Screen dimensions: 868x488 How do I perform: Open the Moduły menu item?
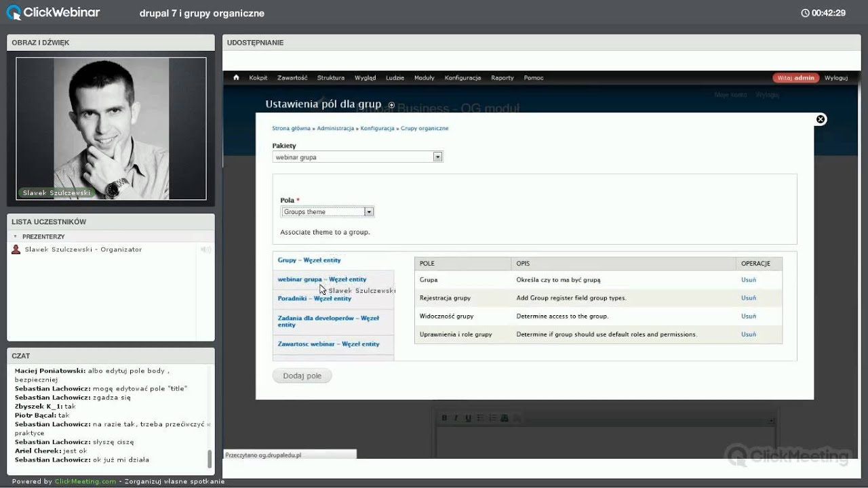click(425, 78)
